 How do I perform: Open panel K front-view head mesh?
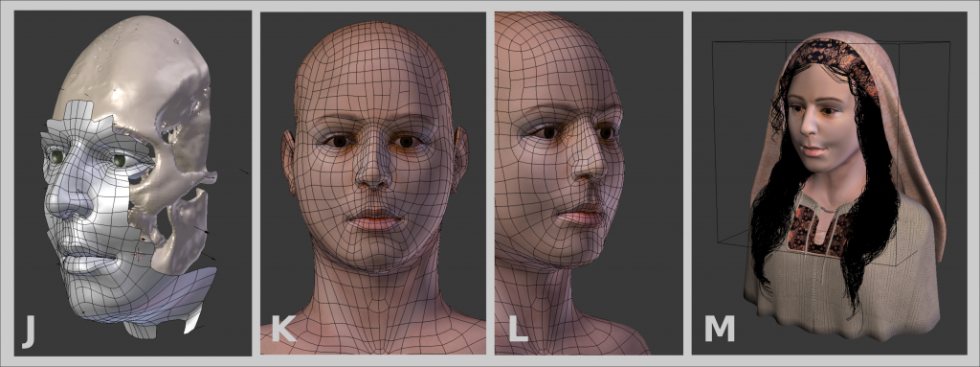tap(373, 183)
